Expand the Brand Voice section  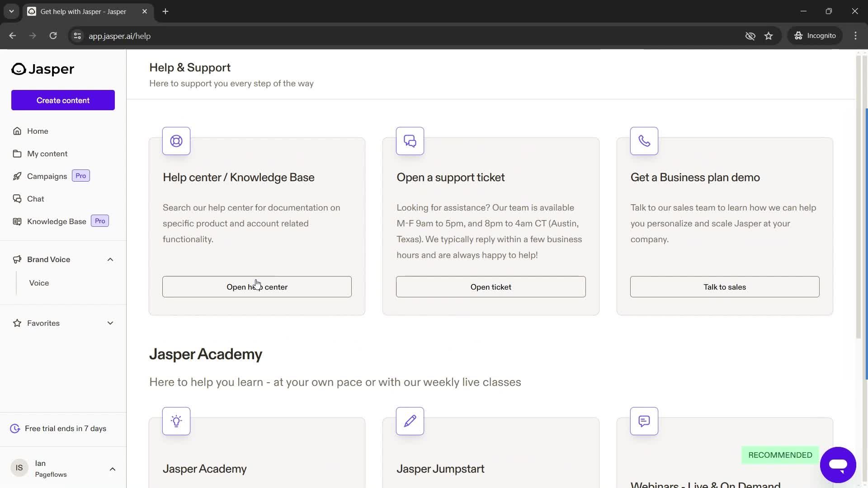(x=110, y=259)
